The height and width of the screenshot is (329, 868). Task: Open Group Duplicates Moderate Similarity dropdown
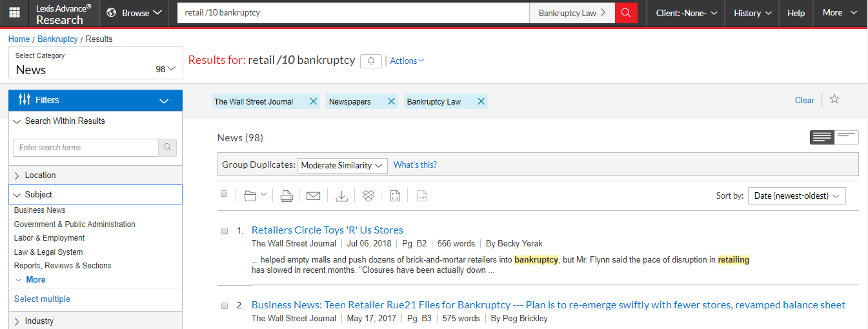342,165
